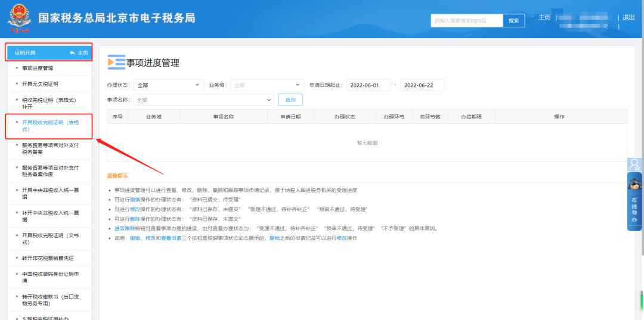The width and height of the screenshot is (644, 320).
Task: Click the 查询 button
Action: click(290, 100)
